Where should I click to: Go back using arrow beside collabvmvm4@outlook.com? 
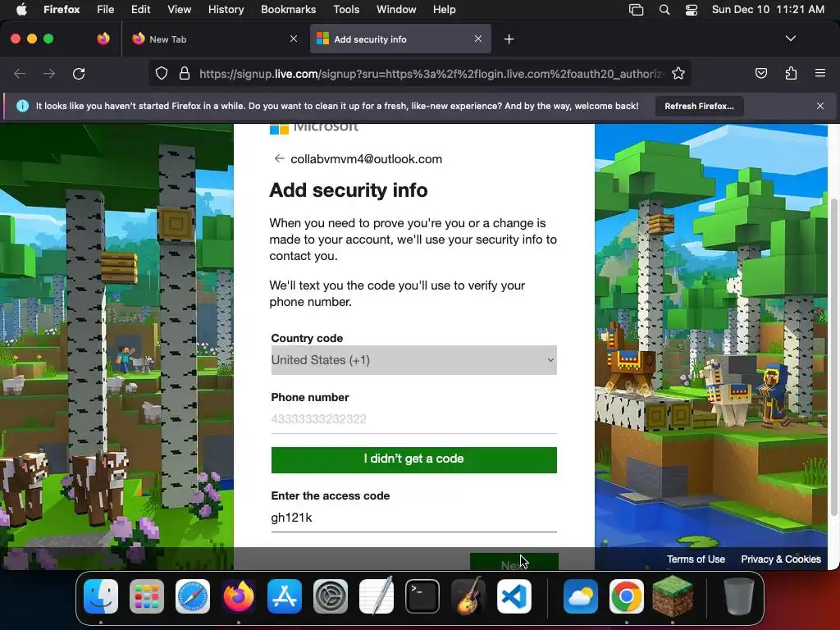(x=279, y=158)
